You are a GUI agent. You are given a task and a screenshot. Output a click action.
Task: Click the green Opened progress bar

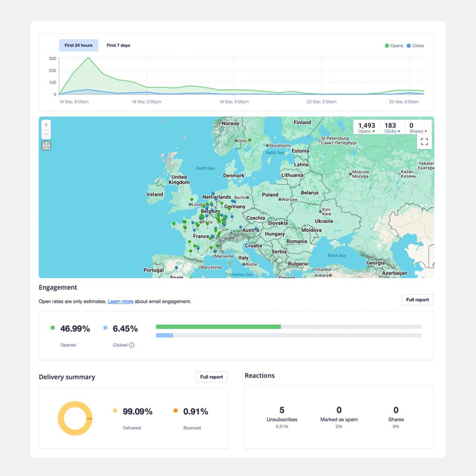point(218,327)
